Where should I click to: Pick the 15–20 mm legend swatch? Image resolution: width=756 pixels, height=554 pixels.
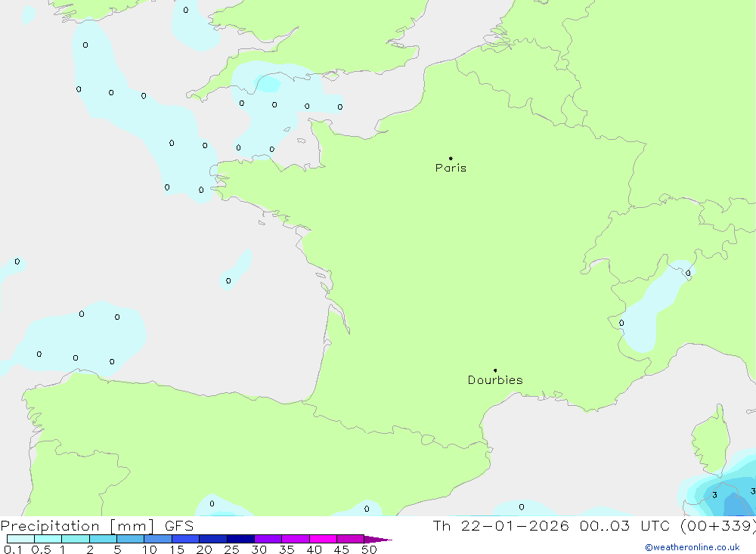[x=186, y=539]
